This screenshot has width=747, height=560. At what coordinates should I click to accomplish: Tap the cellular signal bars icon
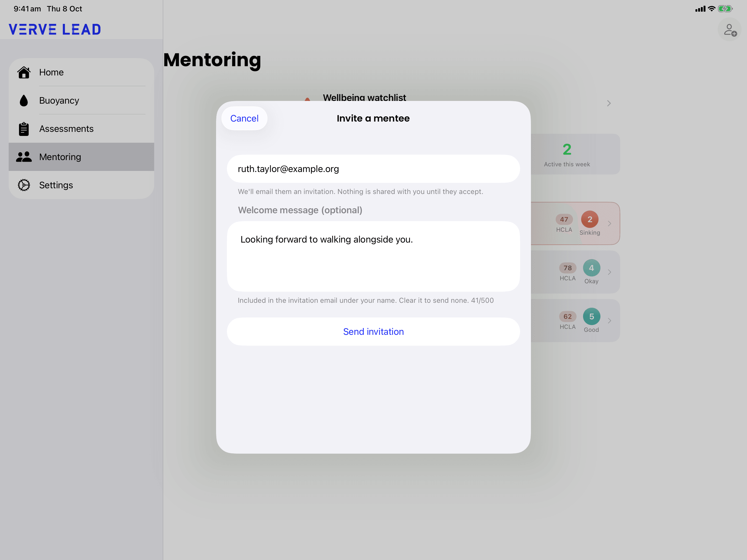[700, 9]
